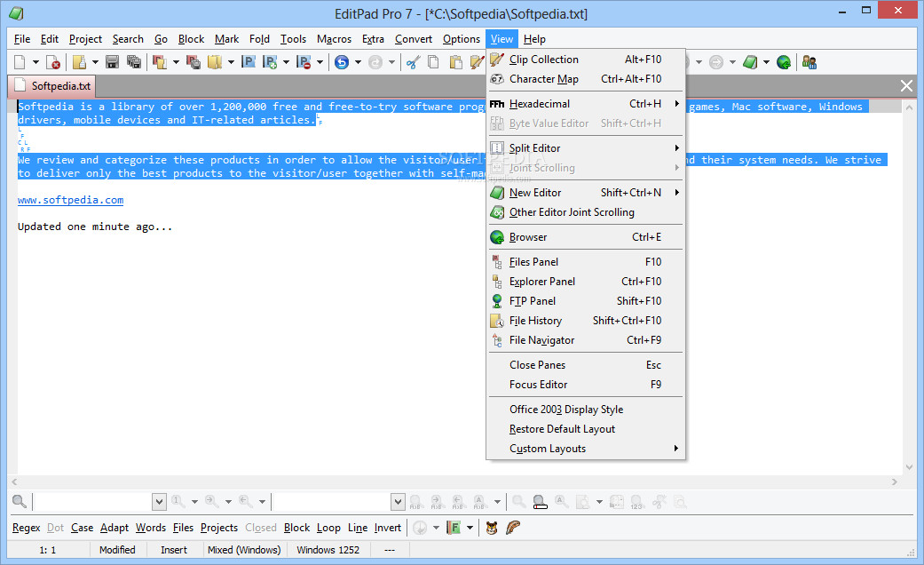This screenshot has height=565, width=924.
Task: Select Character Map from View menu
Action: tap(586, 79)
